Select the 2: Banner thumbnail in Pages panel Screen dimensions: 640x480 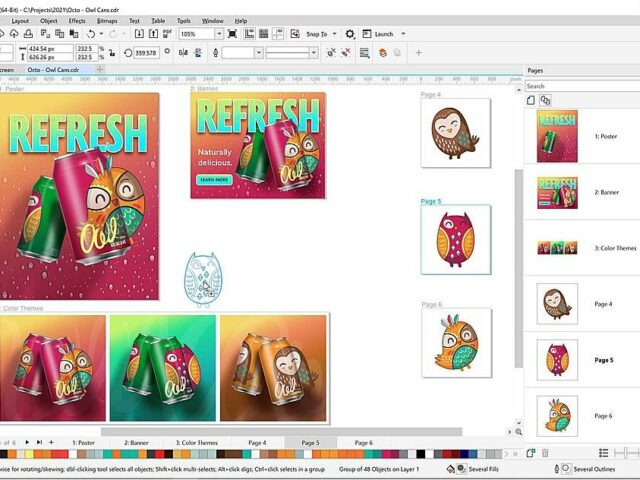pos(556,191)
